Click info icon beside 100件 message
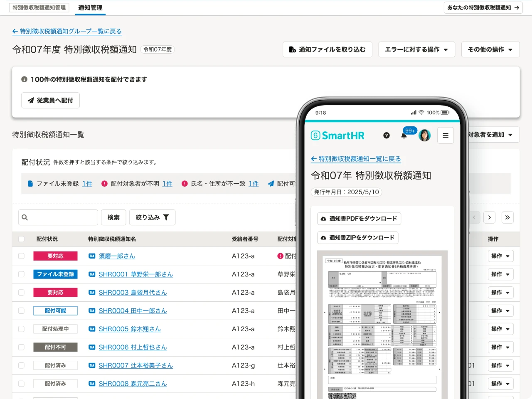Screen dimensions: 532x399 click(x=25, y=79)
